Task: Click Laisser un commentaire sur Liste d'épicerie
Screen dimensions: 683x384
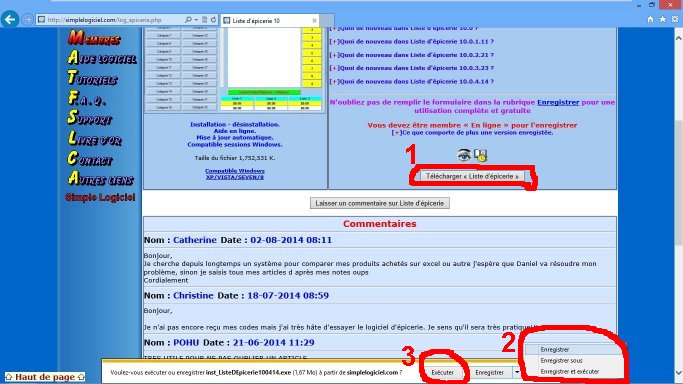Action: pos(380,203)
